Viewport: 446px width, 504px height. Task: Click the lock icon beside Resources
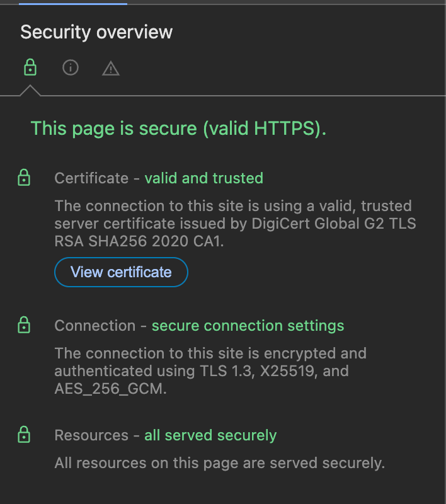24,435
